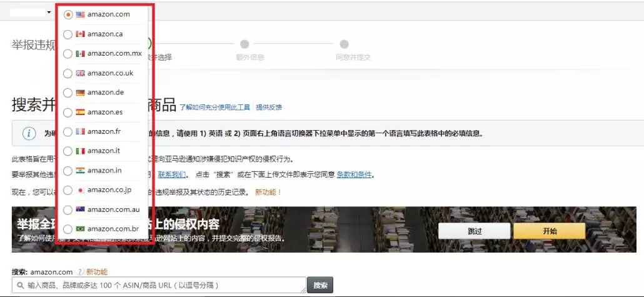The height and width of the screenshot is (297, 644).
Task: Click the 新功能 link beside search label
Action: [97, 272]
